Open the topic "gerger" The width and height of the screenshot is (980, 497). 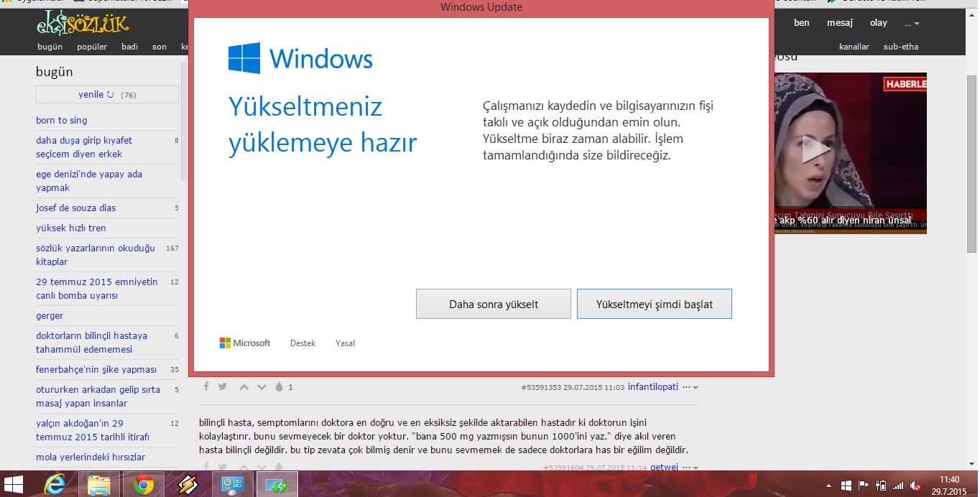coord(50,315)
